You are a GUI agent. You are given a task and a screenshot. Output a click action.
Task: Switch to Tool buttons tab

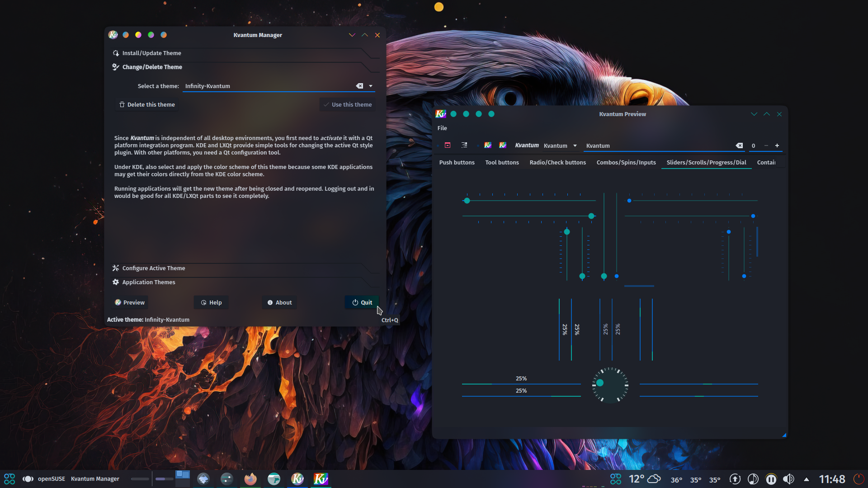tap(502, 162)
